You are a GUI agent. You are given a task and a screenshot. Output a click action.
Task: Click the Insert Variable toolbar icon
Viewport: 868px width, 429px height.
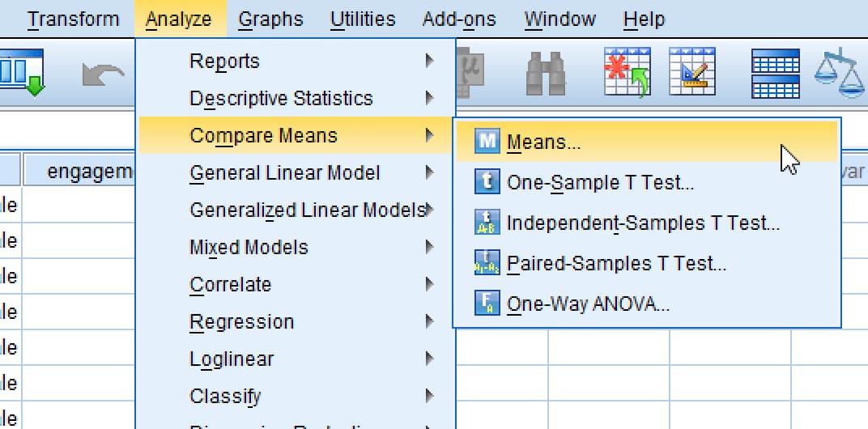[692, 71]
